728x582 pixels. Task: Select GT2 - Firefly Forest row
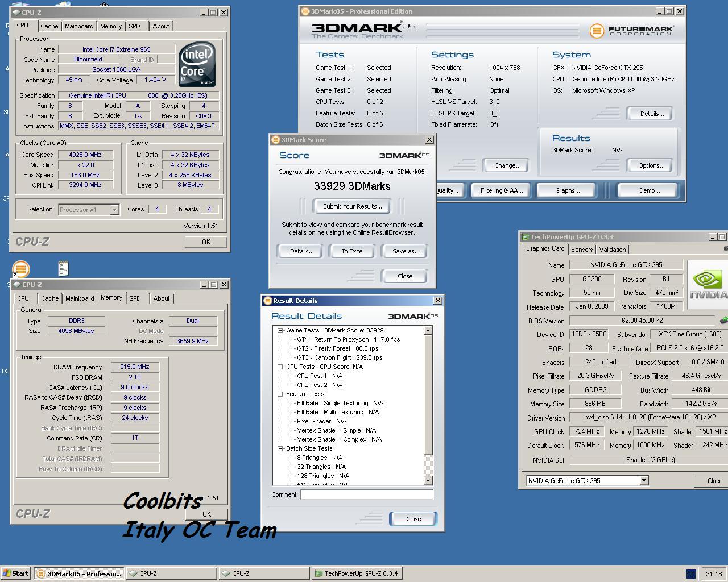point(337,348)
